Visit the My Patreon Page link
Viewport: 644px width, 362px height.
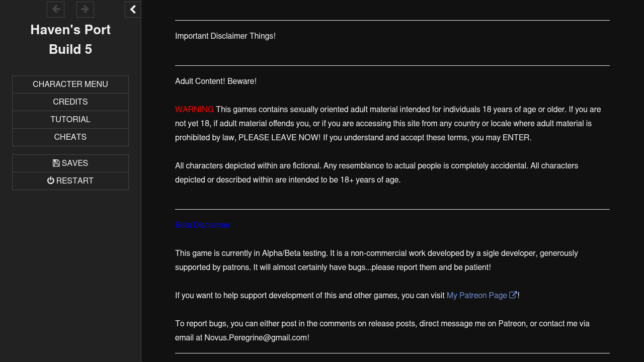[476, 296]
